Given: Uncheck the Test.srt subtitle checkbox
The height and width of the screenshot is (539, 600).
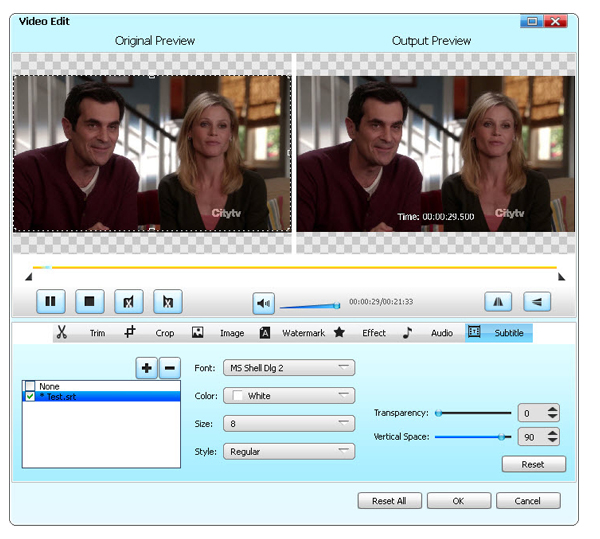Looking at the screenshot, I should [x=30, y=396].
